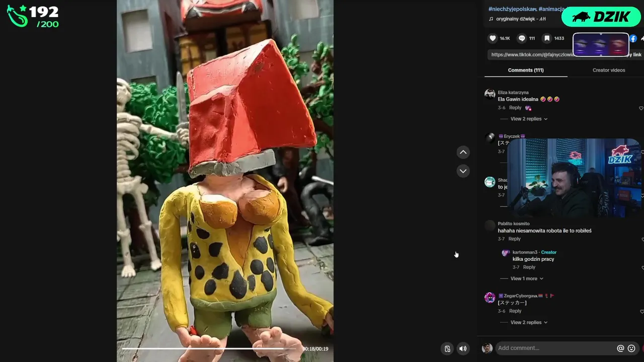644x362 pixels.
Task: Click comment text 'kilka godzin pracy'
Action: 533,259
